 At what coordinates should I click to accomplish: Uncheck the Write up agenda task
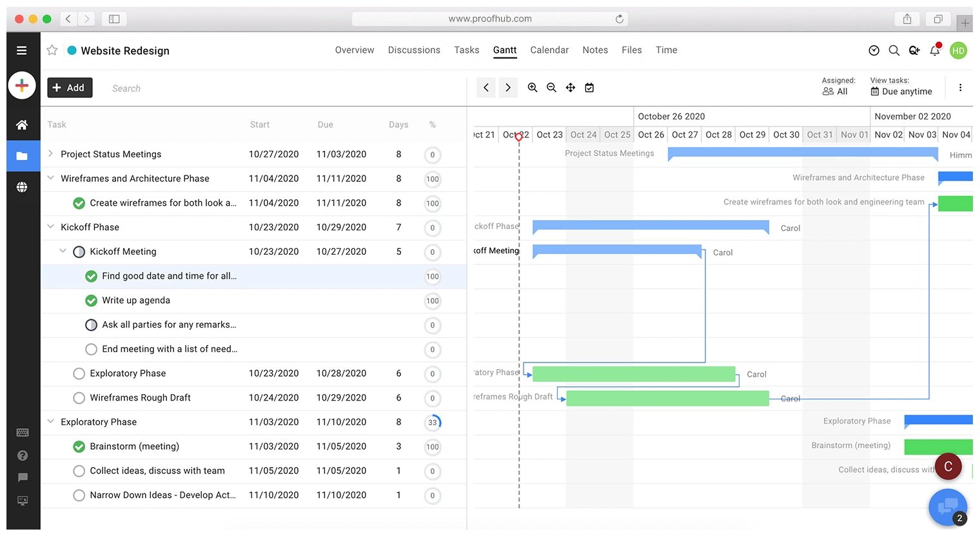(x=91, y=301)
